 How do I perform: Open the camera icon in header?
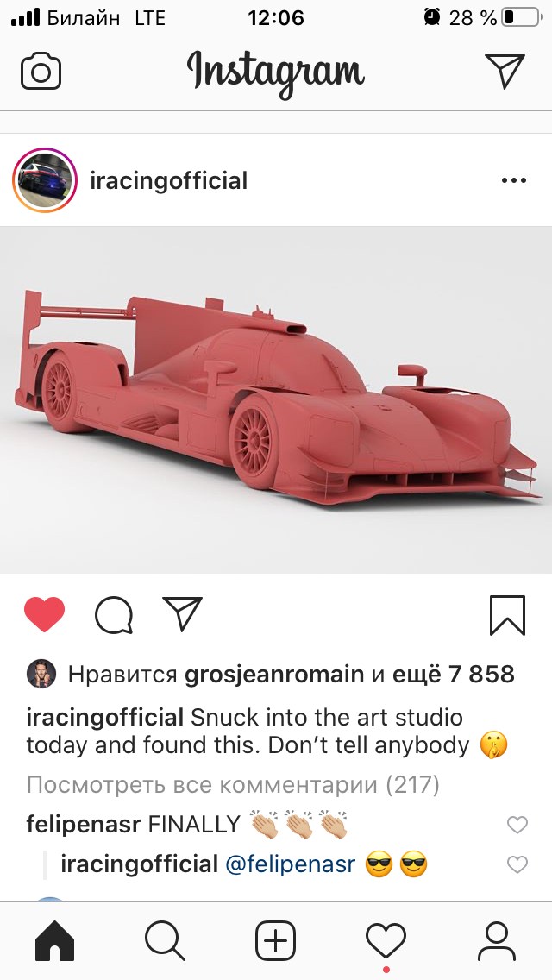tap(41, 72)
